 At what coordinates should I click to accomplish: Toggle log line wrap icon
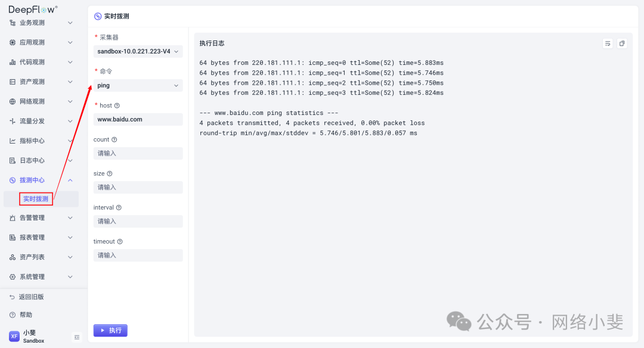coord(608,44)
